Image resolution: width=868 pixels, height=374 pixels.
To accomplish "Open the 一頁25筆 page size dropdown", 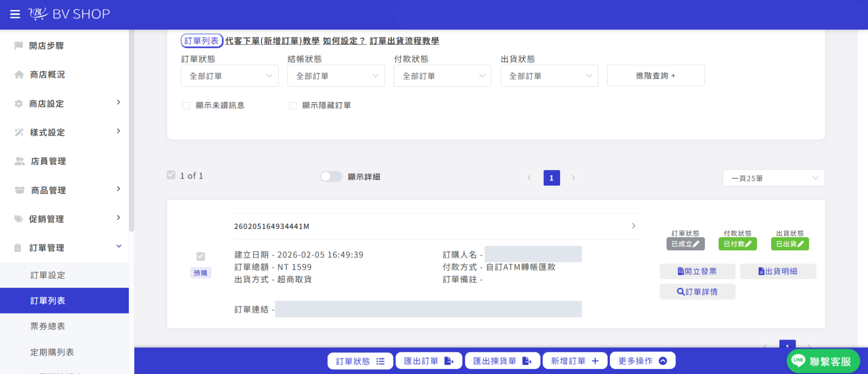I will click(774, 178).
